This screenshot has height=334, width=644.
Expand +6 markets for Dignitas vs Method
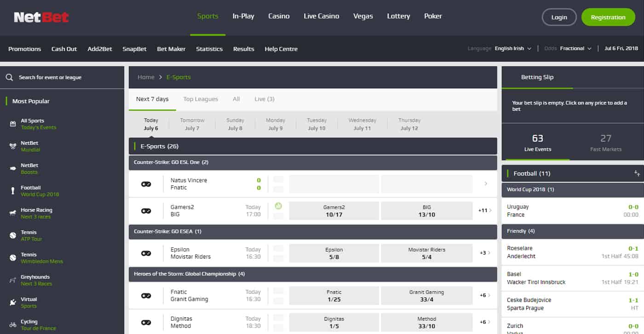click(x=485, y=322)
